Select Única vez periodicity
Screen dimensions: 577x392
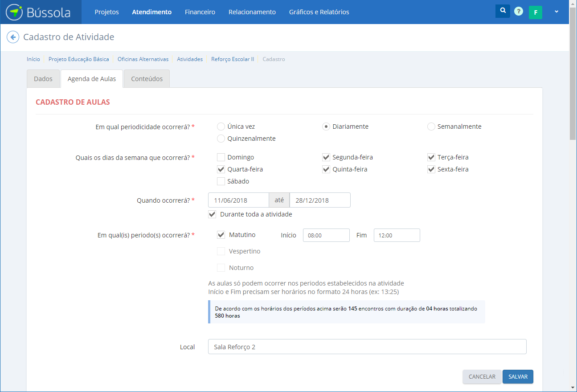(221, 127)
